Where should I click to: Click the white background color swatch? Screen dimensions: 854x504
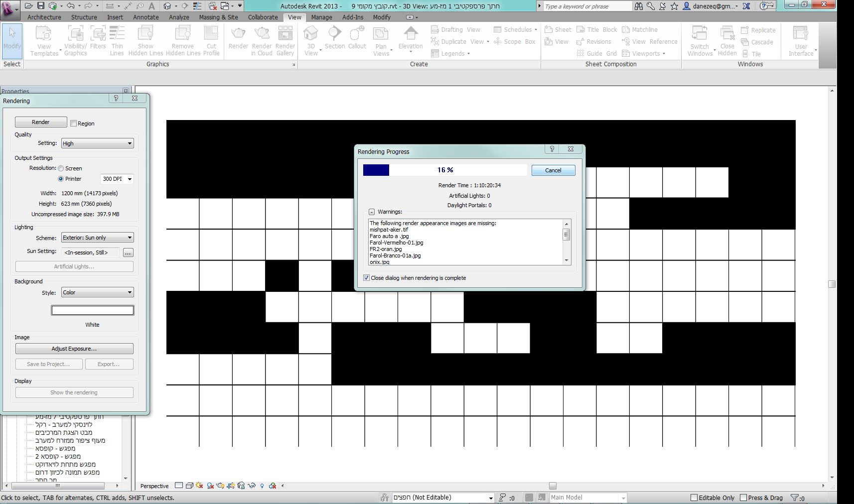[93, 310]
